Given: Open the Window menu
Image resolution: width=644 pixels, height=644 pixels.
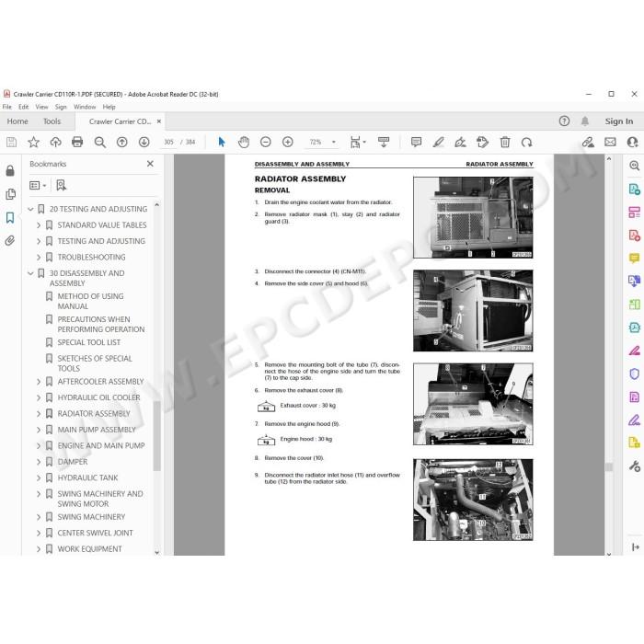Looking at the screenshot, I should [x=85, y=107].
